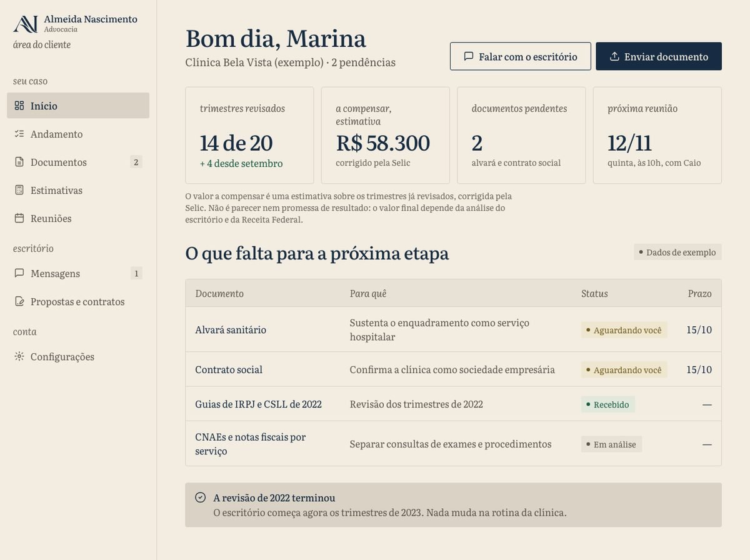Select CNAEs e notas fiscais por serviço
The width and height of the screenshot is (750, 560).
[x=250, y=444]
